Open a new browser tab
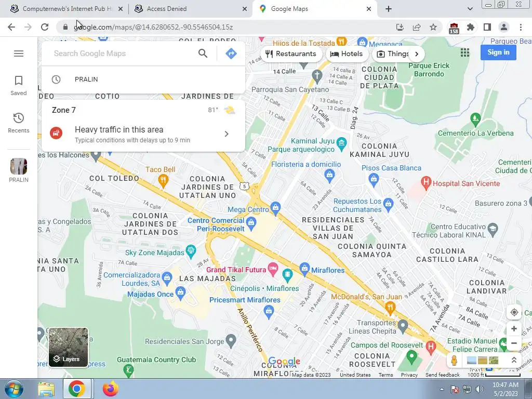The image size is (532, 399). [389, 9]
